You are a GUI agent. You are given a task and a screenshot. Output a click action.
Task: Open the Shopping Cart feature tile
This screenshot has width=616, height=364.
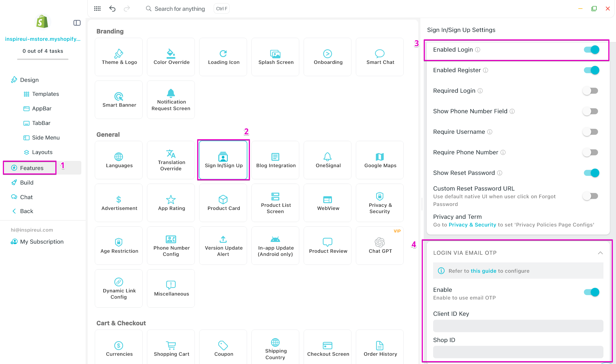(x=171, y=349)
